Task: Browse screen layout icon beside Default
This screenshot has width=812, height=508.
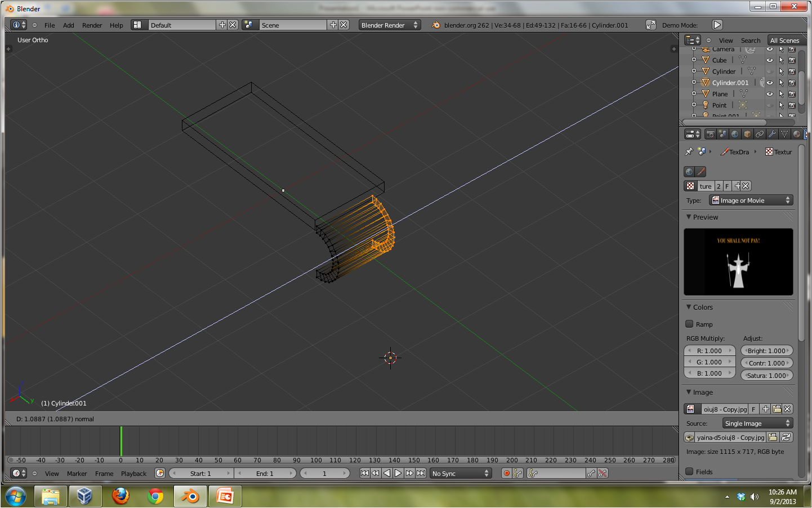Action: (x=137, y=25)
